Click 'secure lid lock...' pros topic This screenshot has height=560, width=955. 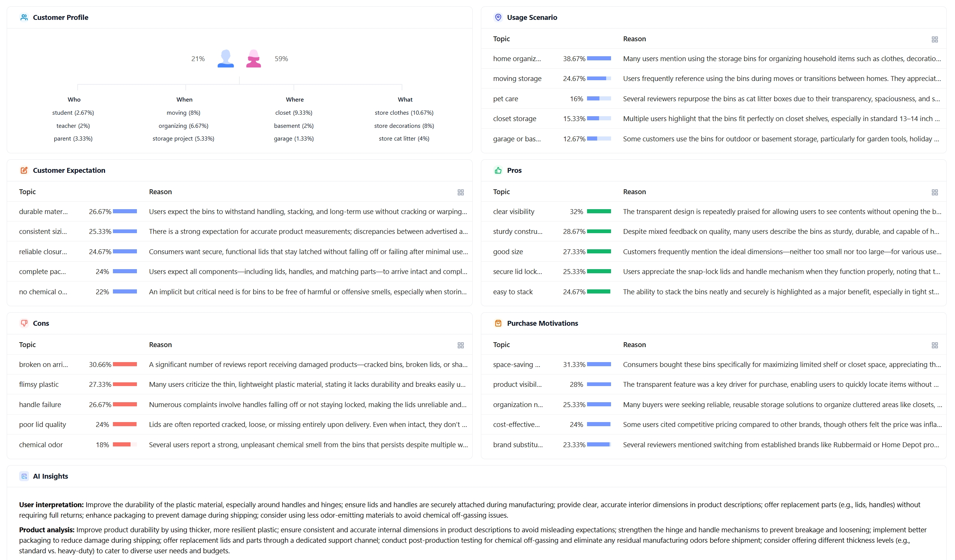tap(517, 271)
